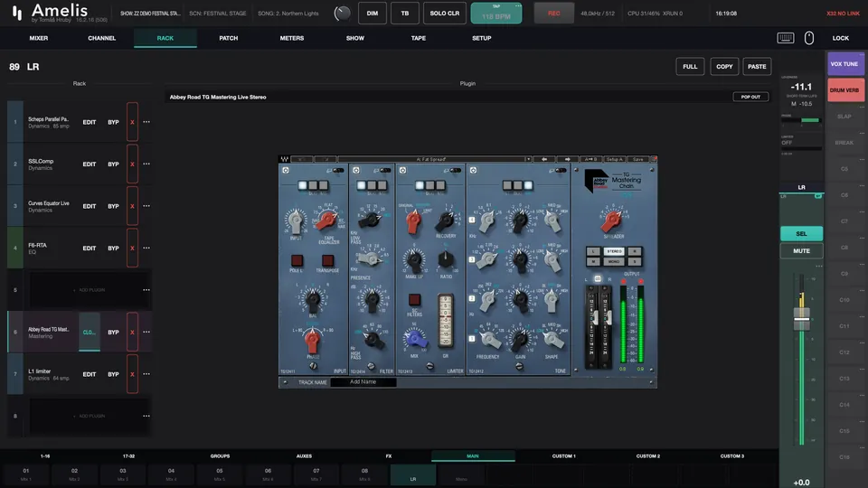Open options menu for L1 limiter slot
This screenshot has height=488, width=868.
pos(146,374)
